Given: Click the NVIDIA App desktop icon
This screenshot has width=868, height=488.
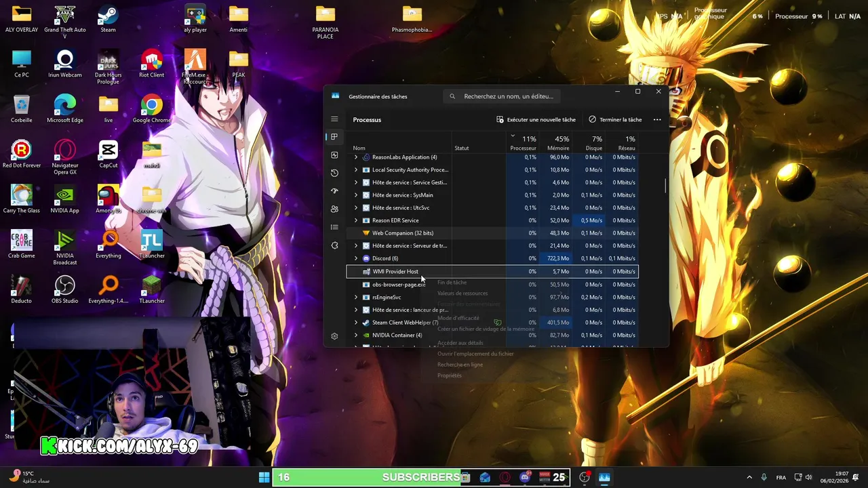Looking at the screenshot, I should pos(65,200).
